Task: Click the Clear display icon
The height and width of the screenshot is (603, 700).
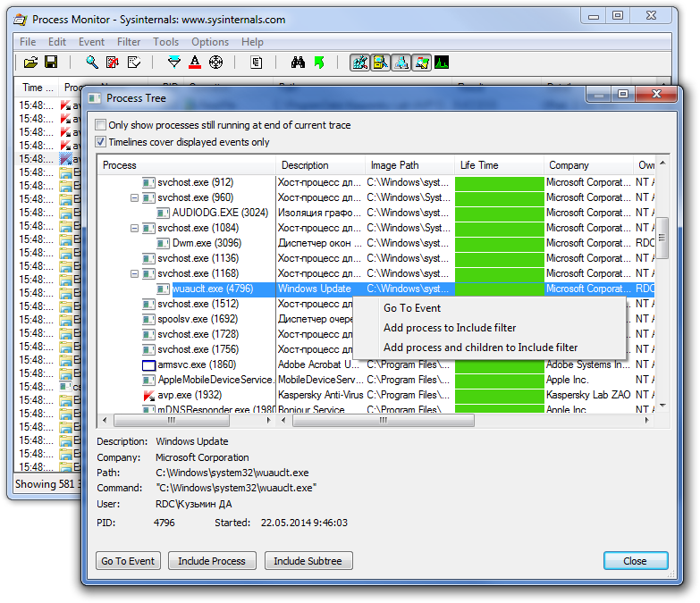Action: [134, 63]
